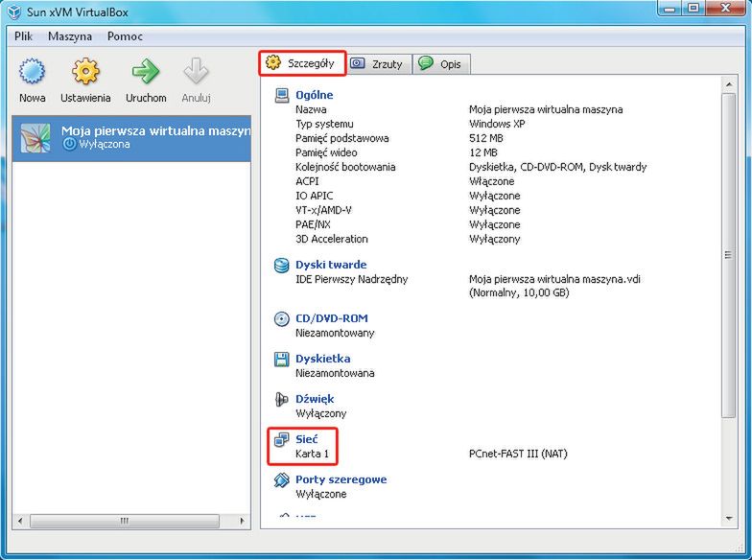Click 'Niezamontowana' under Dyskietka
752x560 pixels.
[335, 373]
